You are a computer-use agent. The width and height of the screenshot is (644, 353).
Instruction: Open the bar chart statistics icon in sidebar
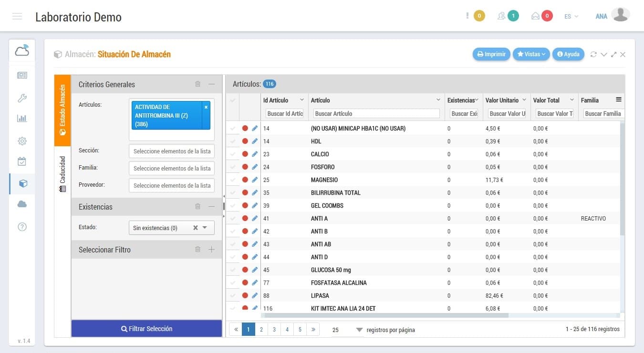(22, 118)
